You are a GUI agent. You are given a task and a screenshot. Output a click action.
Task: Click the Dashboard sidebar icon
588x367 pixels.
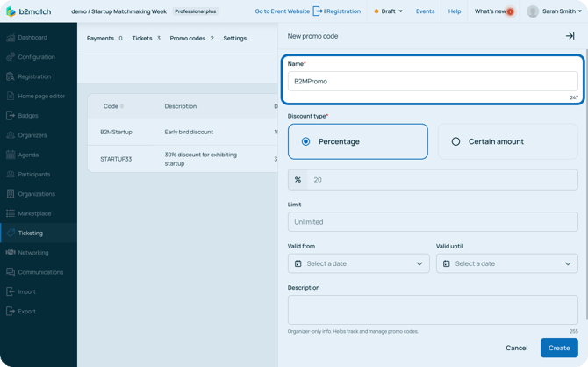tap(11, 38)
